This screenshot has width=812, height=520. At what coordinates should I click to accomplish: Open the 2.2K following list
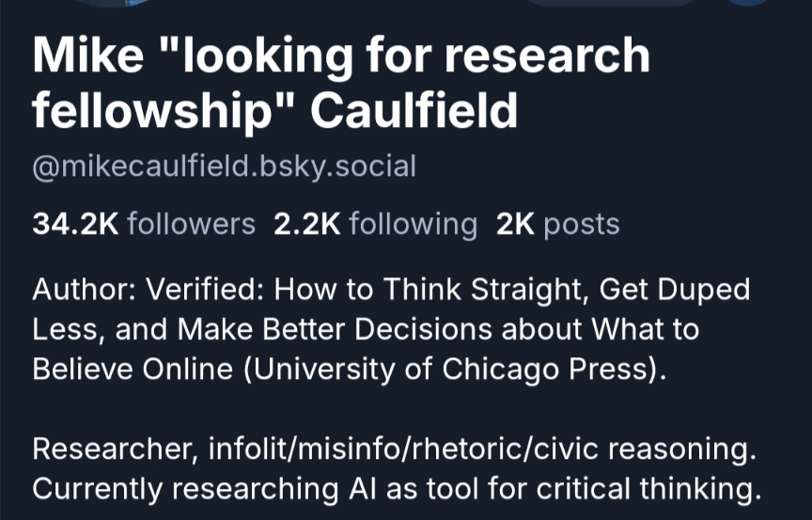(x=375, y=224)
